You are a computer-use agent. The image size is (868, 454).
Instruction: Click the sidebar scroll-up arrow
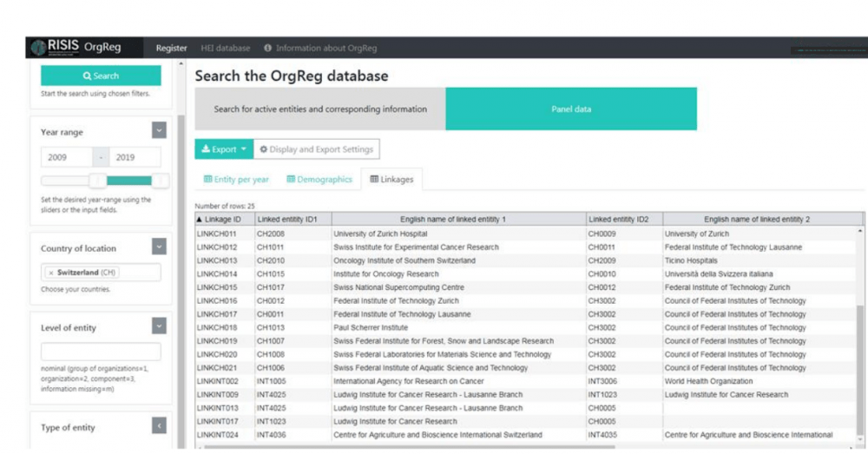tap(181, 63)
